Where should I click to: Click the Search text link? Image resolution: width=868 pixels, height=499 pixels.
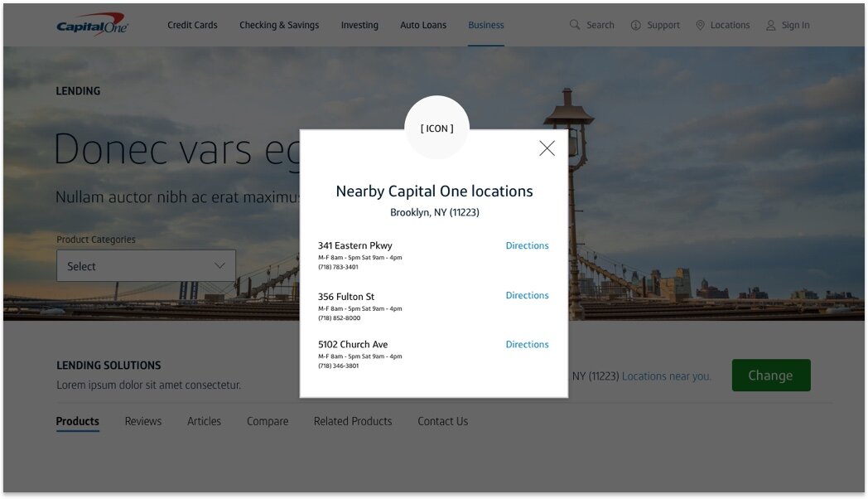coord(600,25)
